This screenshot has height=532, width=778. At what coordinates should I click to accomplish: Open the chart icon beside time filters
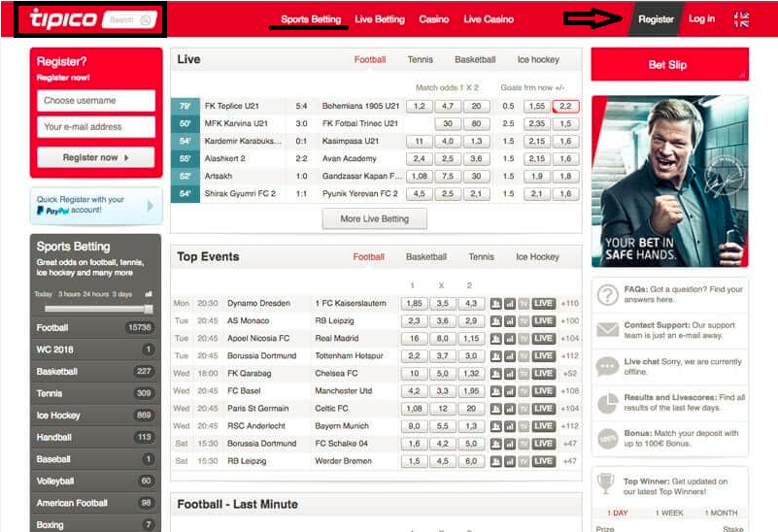149,294
